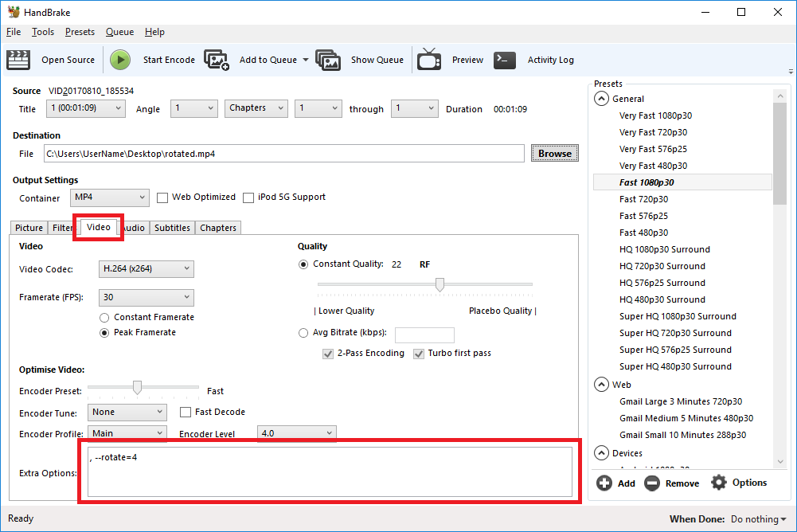Expand the Container MP4 dropdown
This screenshot has width=797, height=532.
click(109, 198)
